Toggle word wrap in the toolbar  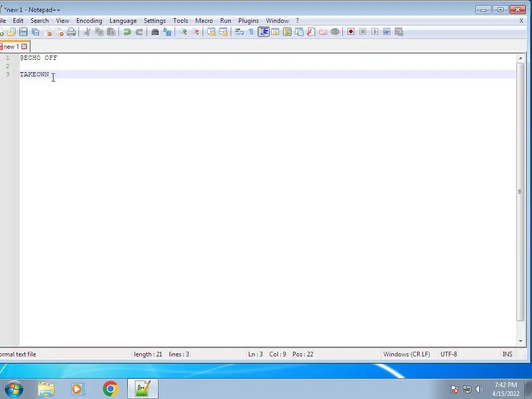point(239,32)
